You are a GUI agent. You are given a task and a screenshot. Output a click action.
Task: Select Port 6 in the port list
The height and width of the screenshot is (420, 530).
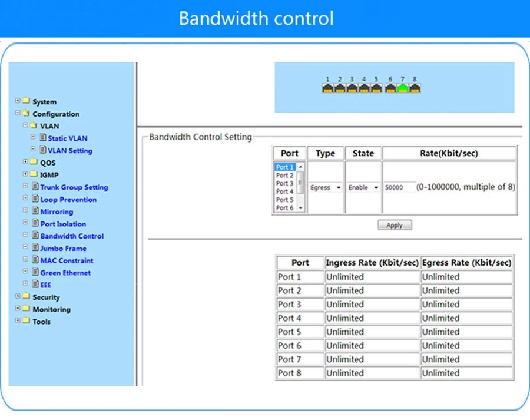click(x=285, y=207)
